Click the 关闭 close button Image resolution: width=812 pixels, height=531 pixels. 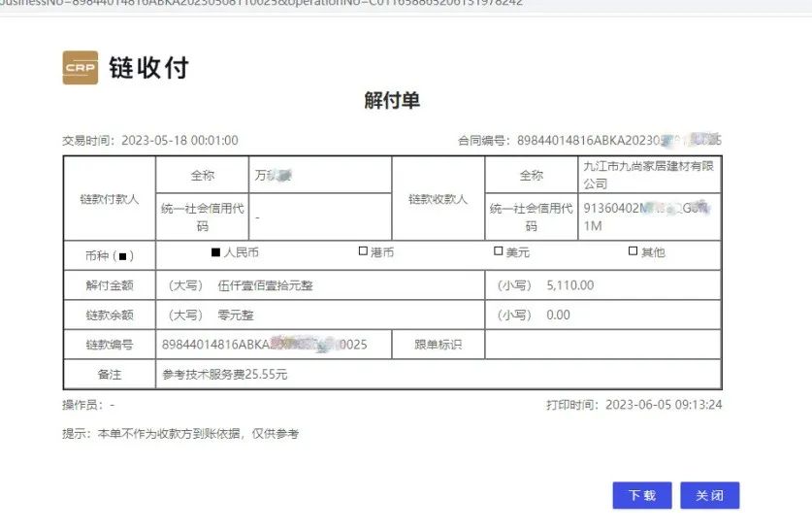[x=709, y=495]
